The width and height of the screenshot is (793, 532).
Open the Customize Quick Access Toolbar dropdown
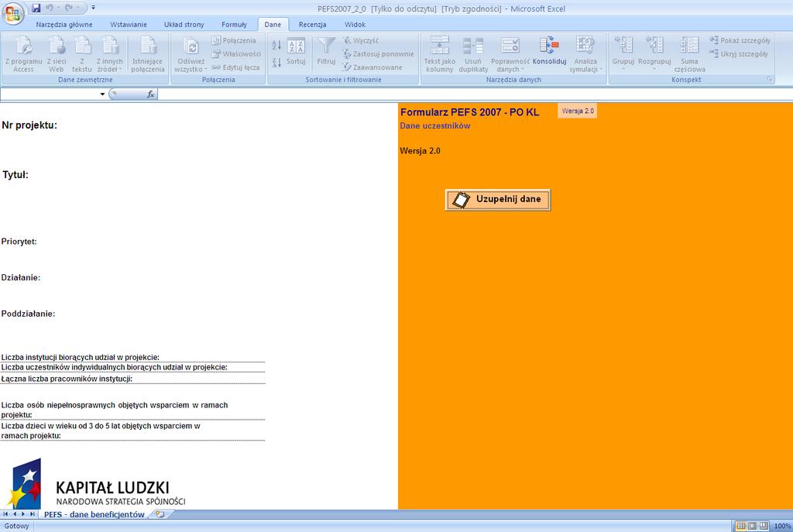(x=93, y=8)
